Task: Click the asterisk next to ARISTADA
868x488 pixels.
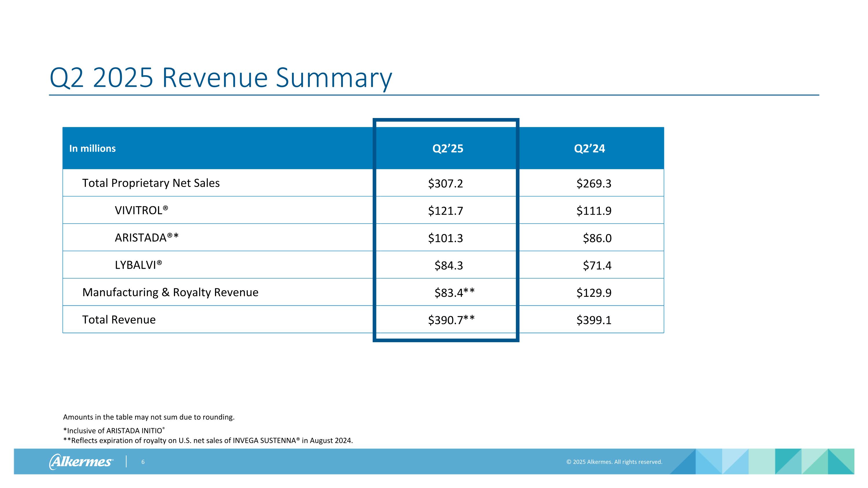Action: click(x=176, y=236)
